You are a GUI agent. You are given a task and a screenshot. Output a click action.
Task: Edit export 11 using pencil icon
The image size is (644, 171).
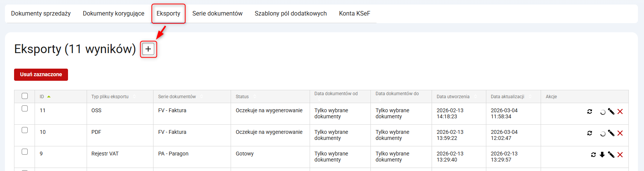pos(611,111)
